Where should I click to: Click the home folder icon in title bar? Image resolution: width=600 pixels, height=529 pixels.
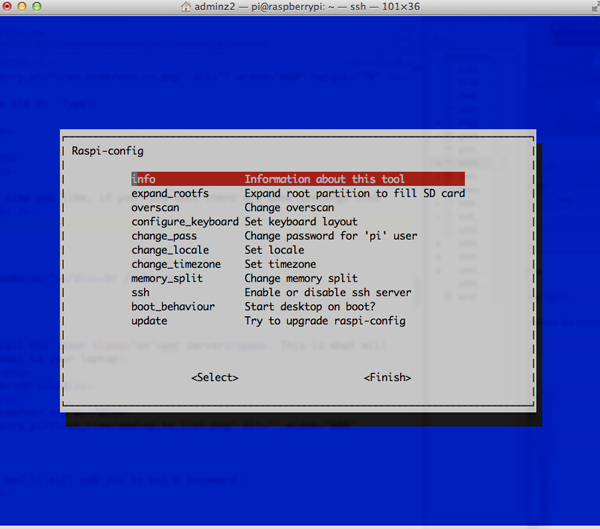click(186, 7)
